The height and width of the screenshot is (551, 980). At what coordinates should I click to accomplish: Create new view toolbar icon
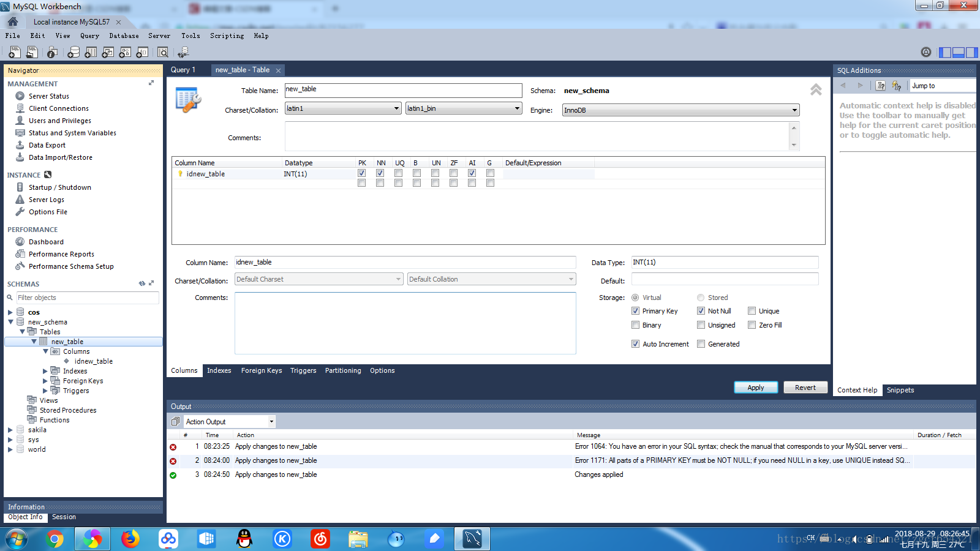[x=108, y=52]
